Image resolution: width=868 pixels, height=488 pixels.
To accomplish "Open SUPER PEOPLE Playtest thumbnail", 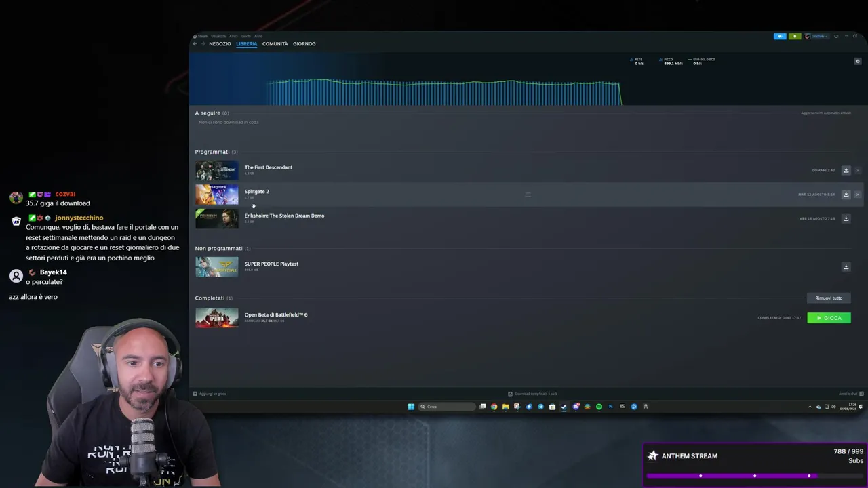I will pos(217,267).
